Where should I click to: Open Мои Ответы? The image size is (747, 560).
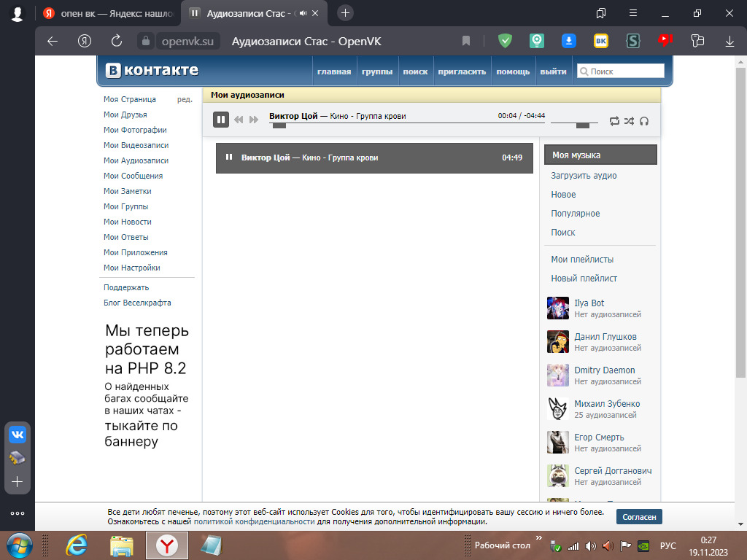pyautogui.click(x=126, y=237)
